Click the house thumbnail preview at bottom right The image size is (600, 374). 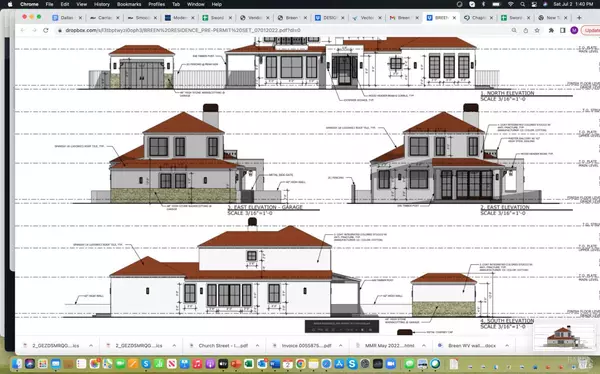pyautogui.click(x=563, y=336)
